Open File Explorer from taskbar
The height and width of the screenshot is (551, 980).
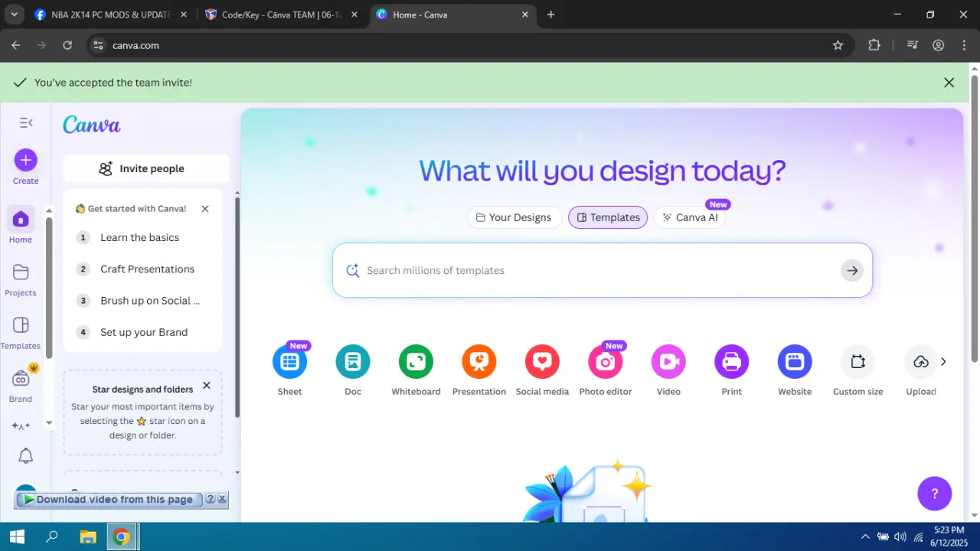[x=87, y=536]
